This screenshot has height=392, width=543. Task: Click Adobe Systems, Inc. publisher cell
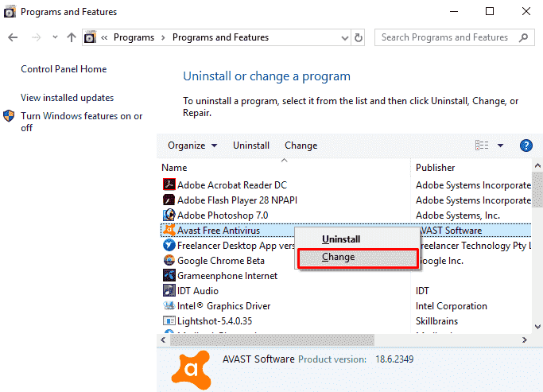[458, 215]
